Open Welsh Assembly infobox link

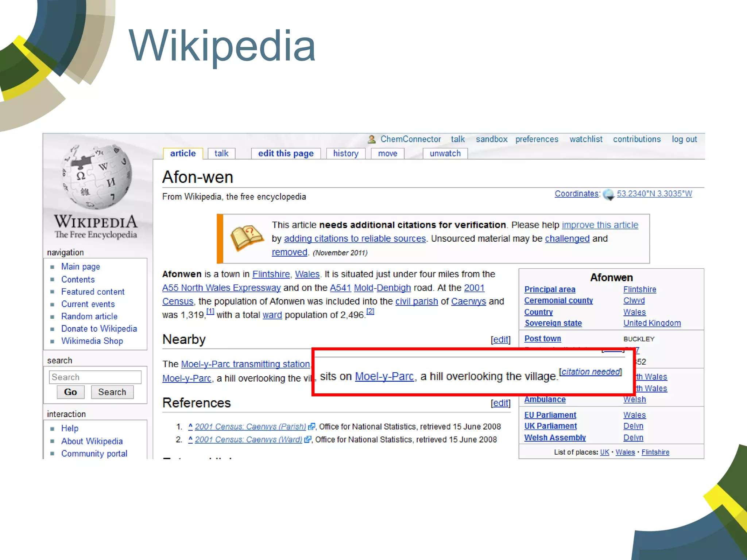[555, 437]
